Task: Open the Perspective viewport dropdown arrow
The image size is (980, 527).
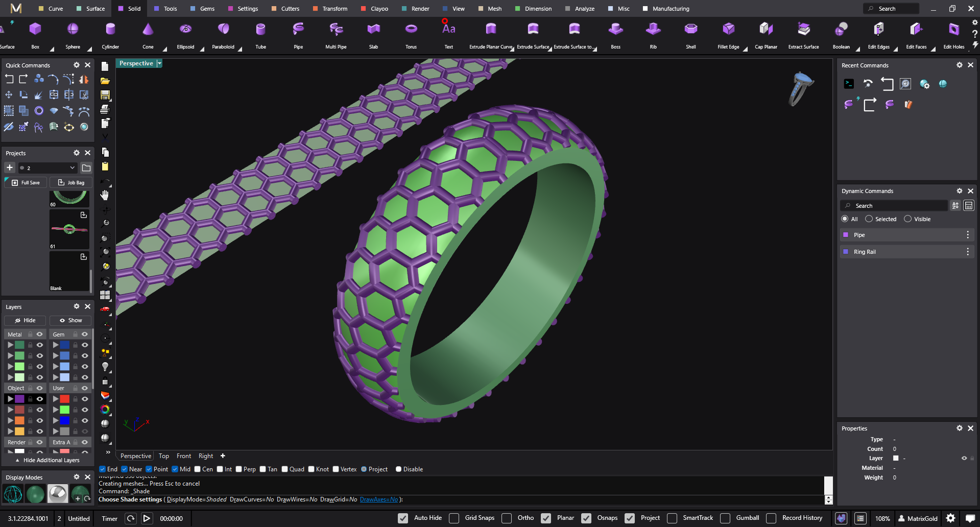Action: pyautogui.click(x=159, y=63)
